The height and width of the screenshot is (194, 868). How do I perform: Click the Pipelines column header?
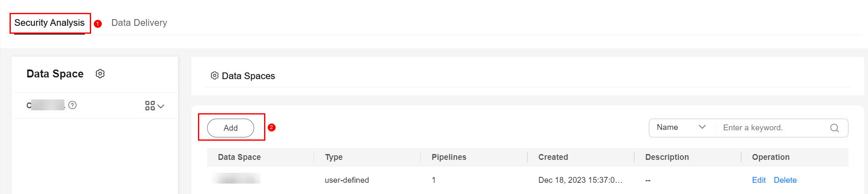coord(449,157)
